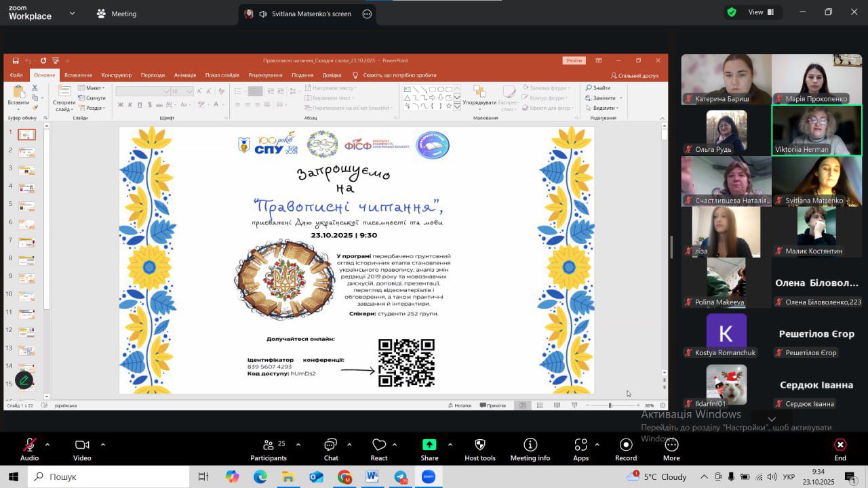Switch to the Meeting tab

(x=117, y=14)
